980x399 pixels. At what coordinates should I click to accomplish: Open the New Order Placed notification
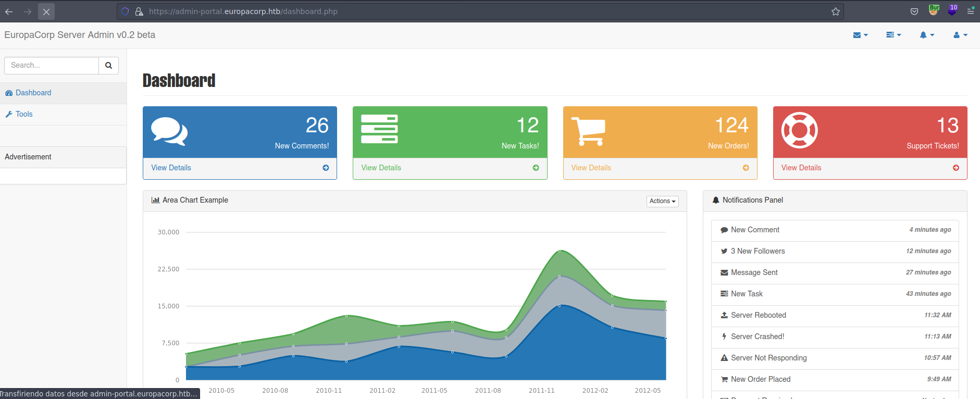click(836, 379)
